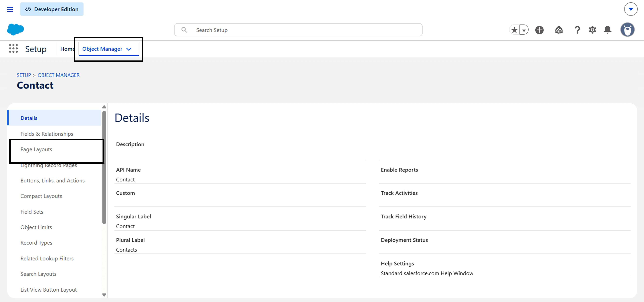Click the favorites star icon

point(514,30)
